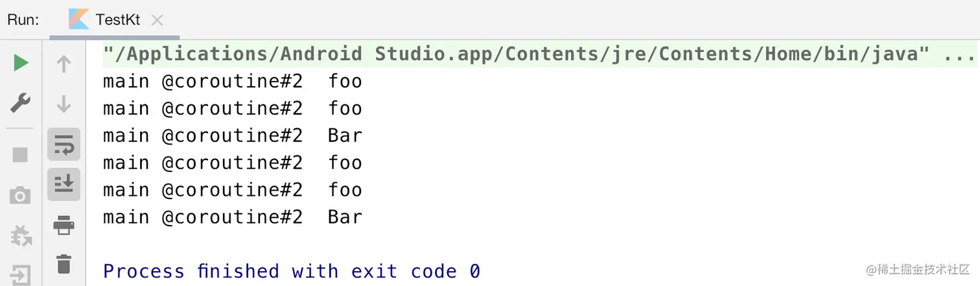Click the attach debugger bug icon
This screenshot has height=286, width=980.
pyautogui.click(x=21, y=235)
